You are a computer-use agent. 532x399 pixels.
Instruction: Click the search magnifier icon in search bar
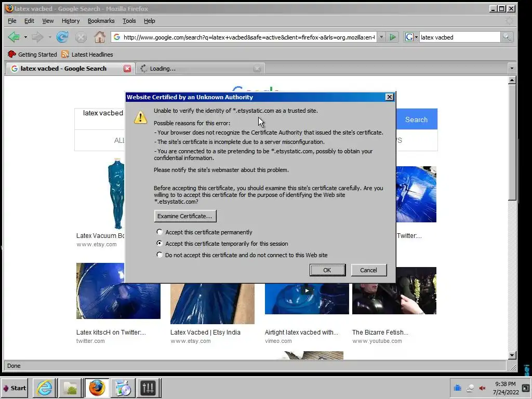click(x=507, y=37)
